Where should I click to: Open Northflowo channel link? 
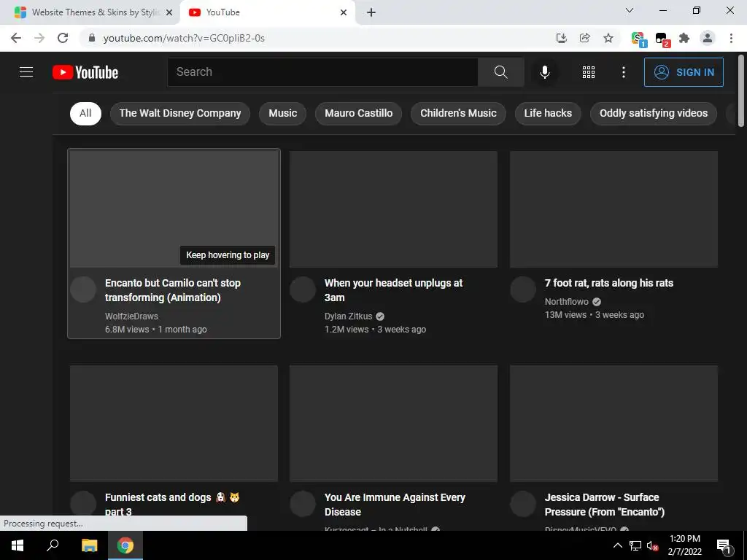click(x=566, y=301)
